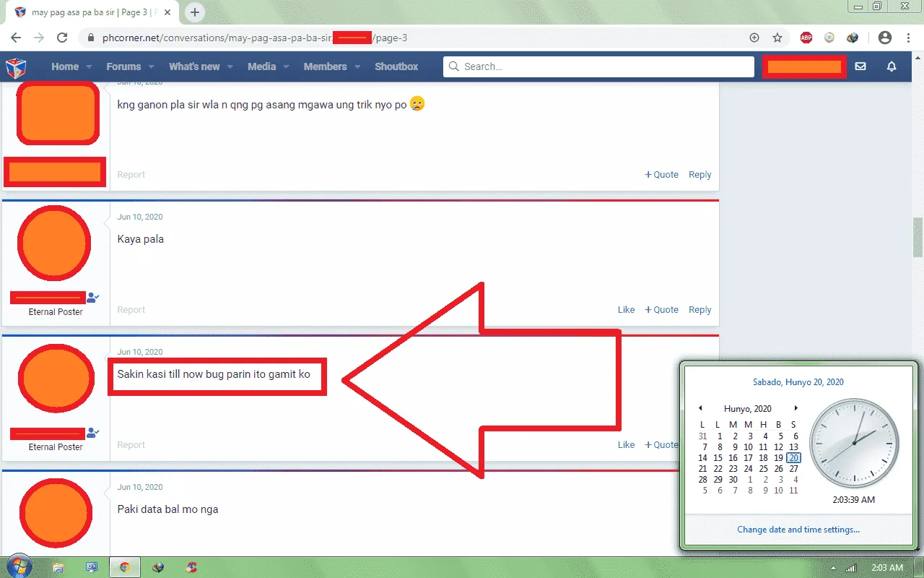Go back to previous page
Image resolution: width=924 pixels, height=578 pixels.
(x=16, y=38)
